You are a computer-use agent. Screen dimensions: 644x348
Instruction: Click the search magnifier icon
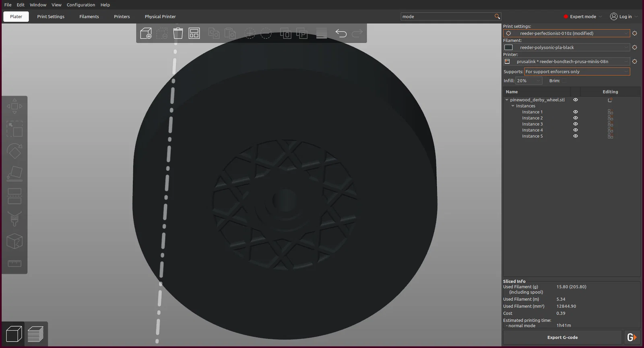[x=497, y=17]
